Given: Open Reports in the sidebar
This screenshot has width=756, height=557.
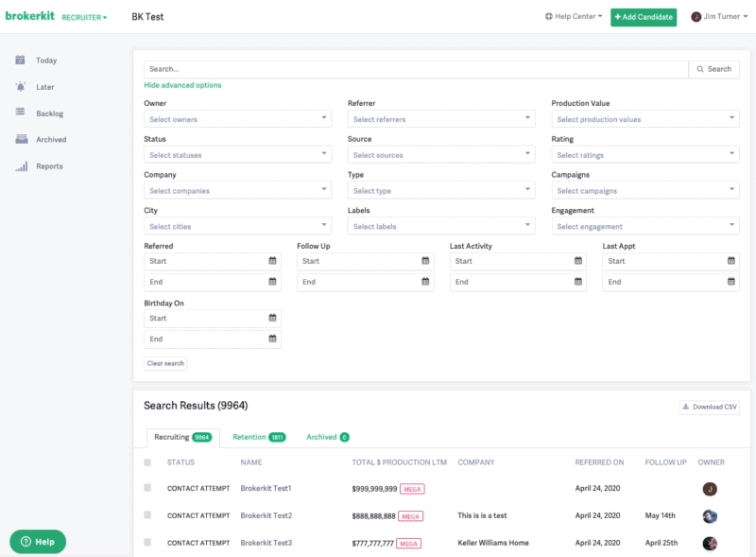Looking at the screenshot, I should 49,166.
